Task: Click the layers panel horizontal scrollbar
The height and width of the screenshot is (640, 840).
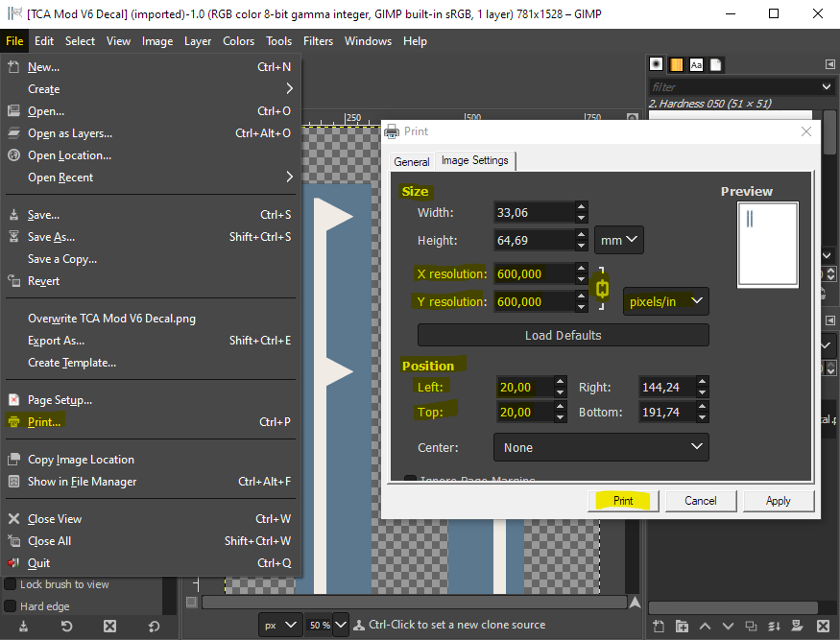Action: click(x=732, y=608)
